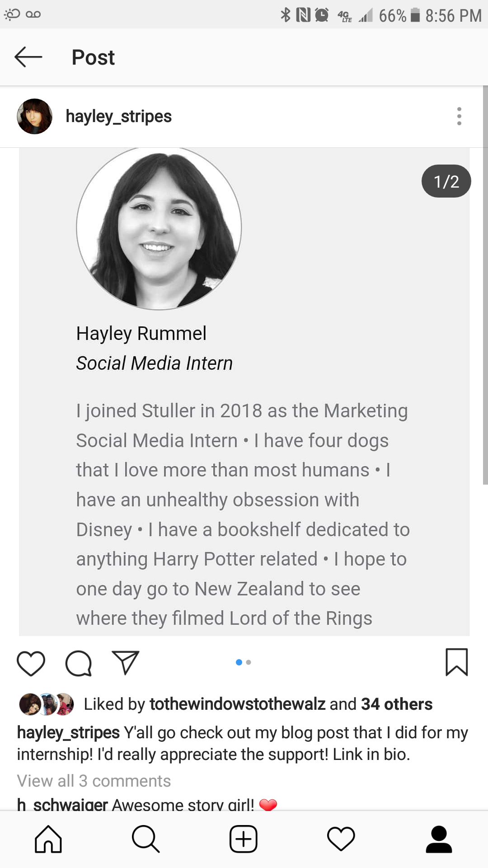
Task: Tap the Hayley Rummel profile photo image
Action: 159,228
